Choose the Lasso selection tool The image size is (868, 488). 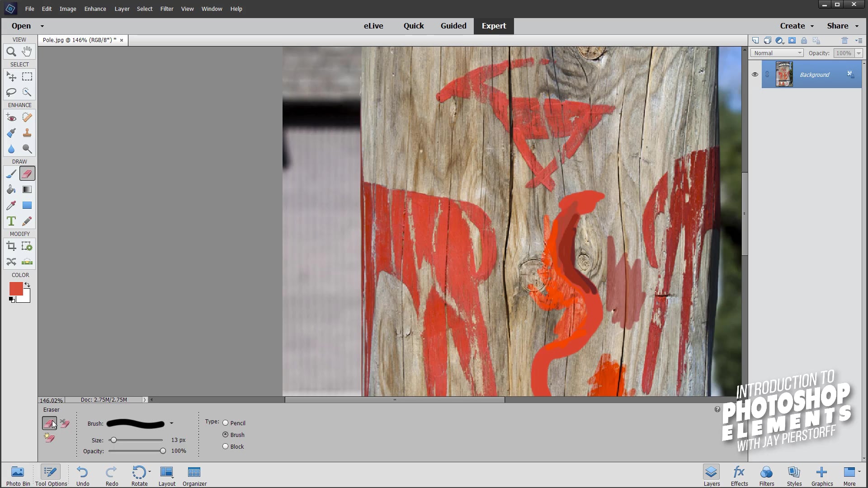point(11,92)
